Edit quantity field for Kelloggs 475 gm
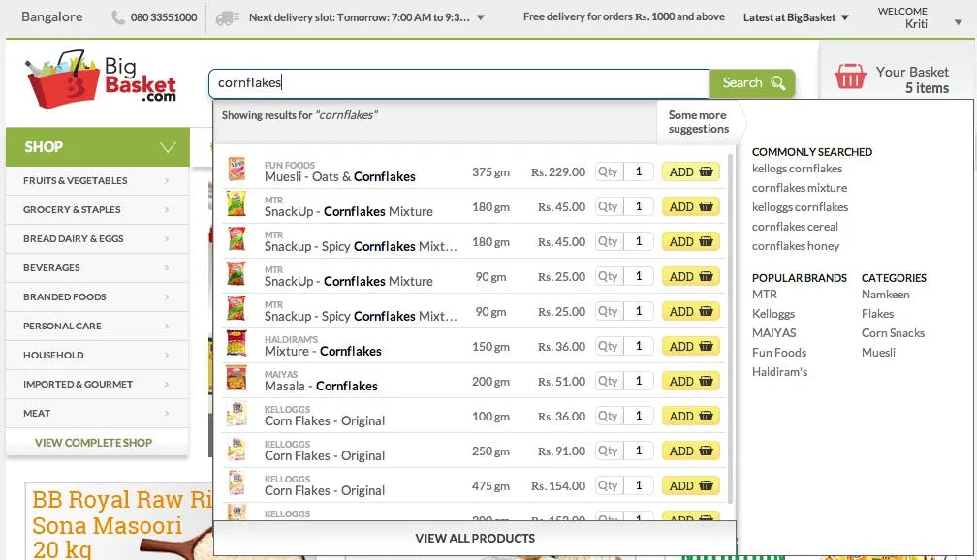Screen dimensions: 977x560 pyautogui.click(x=638, y=485)
